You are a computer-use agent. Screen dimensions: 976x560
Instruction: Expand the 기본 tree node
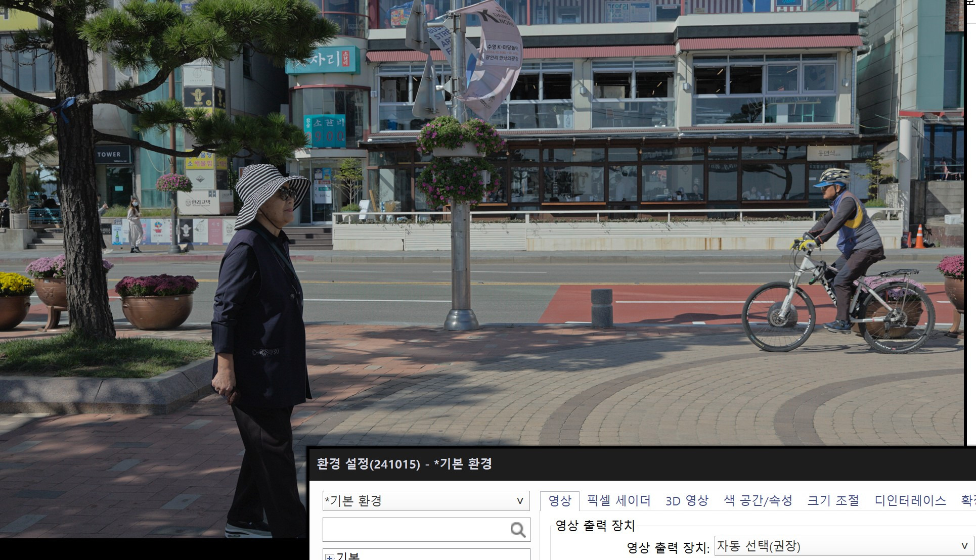330,557
